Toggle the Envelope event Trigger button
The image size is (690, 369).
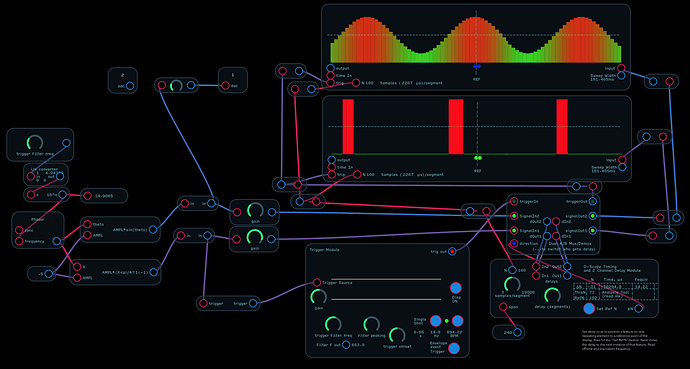point(454,348)
